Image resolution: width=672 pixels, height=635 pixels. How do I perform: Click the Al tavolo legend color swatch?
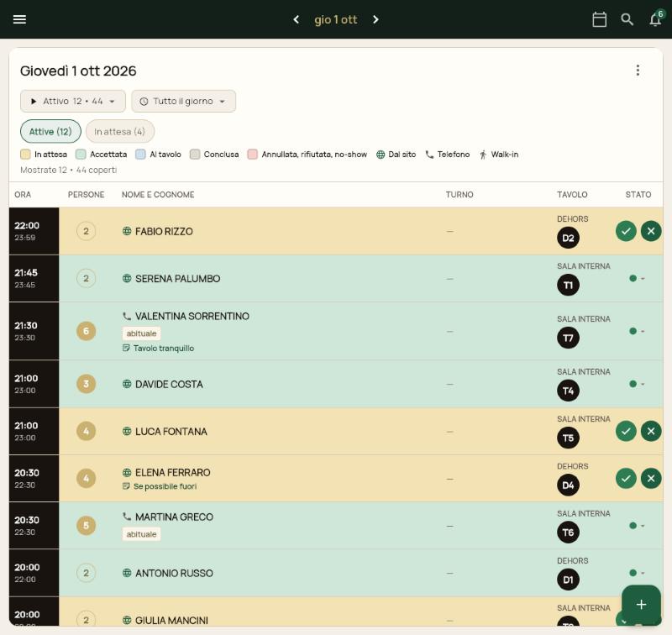140,155
